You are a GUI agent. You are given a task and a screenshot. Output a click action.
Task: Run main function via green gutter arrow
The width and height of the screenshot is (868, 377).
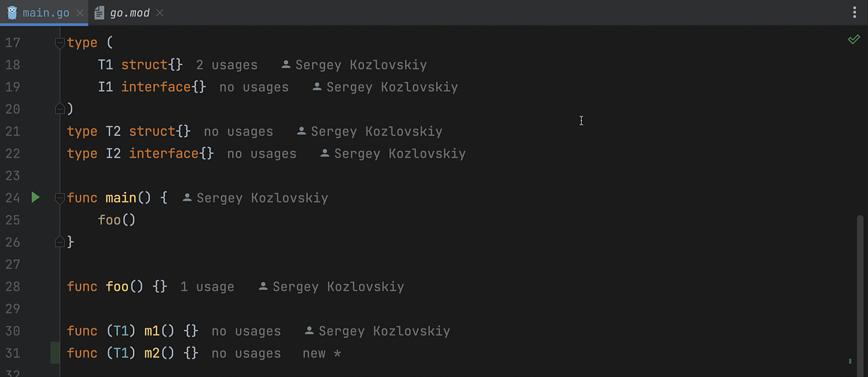pos(35,198)
